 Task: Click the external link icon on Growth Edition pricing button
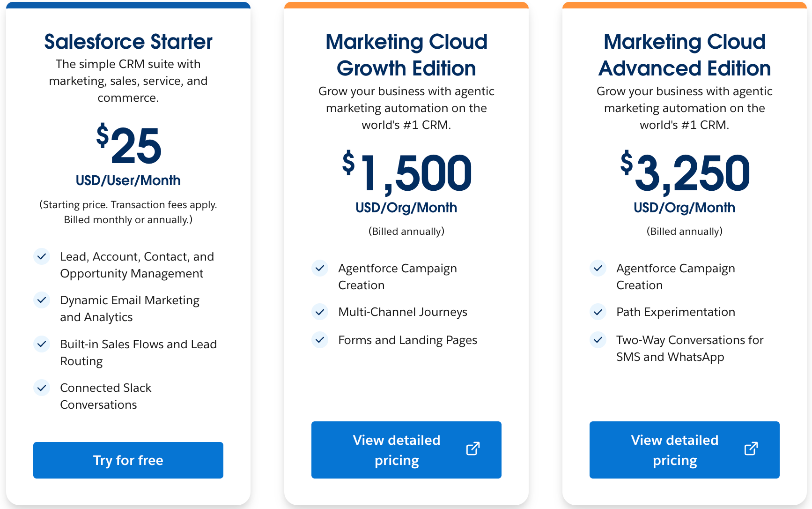point(472,449)
